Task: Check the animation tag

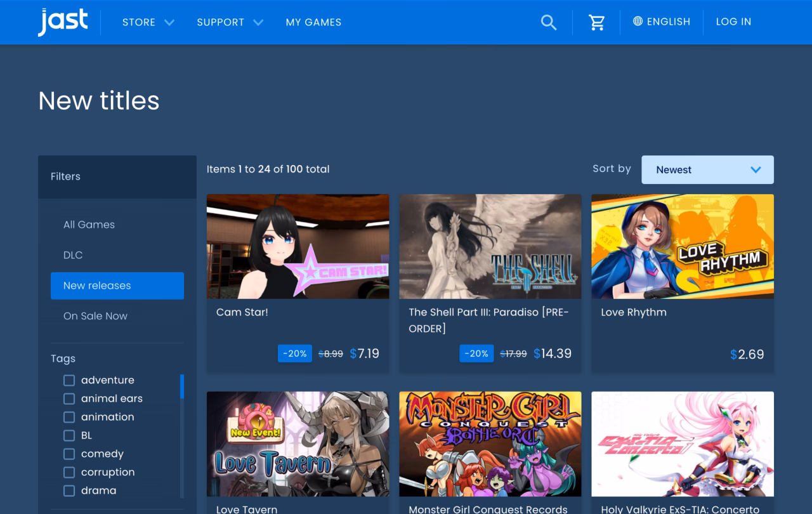Action: (x=69, y=417)
